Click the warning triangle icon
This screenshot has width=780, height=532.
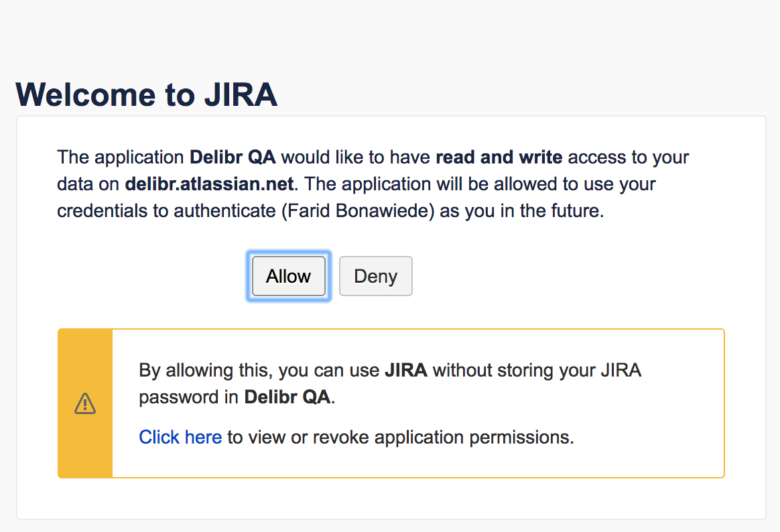click(x=85, y=403)
